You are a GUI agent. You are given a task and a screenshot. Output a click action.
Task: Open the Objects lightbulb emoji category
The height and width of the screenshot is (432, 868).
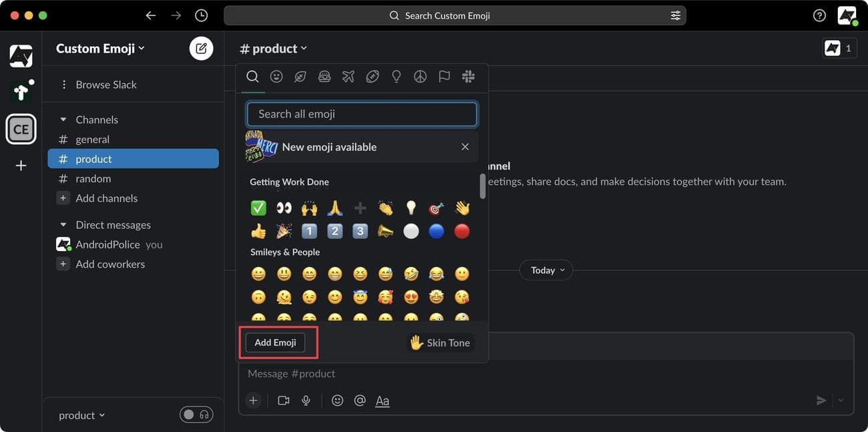tap(396, 76)
